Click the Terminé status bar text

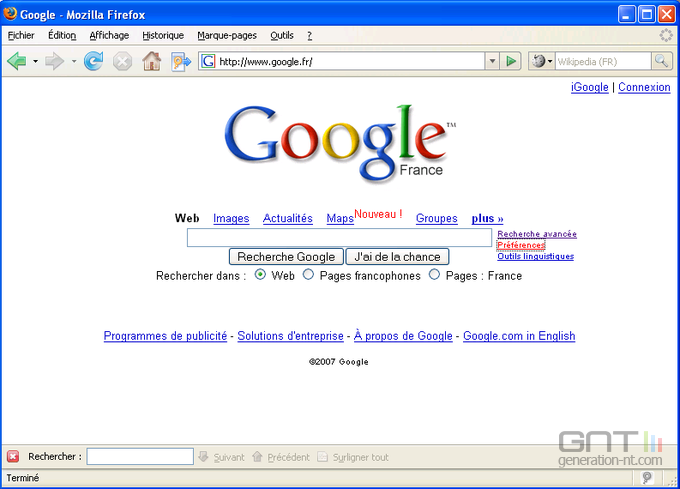click(23, 478)
